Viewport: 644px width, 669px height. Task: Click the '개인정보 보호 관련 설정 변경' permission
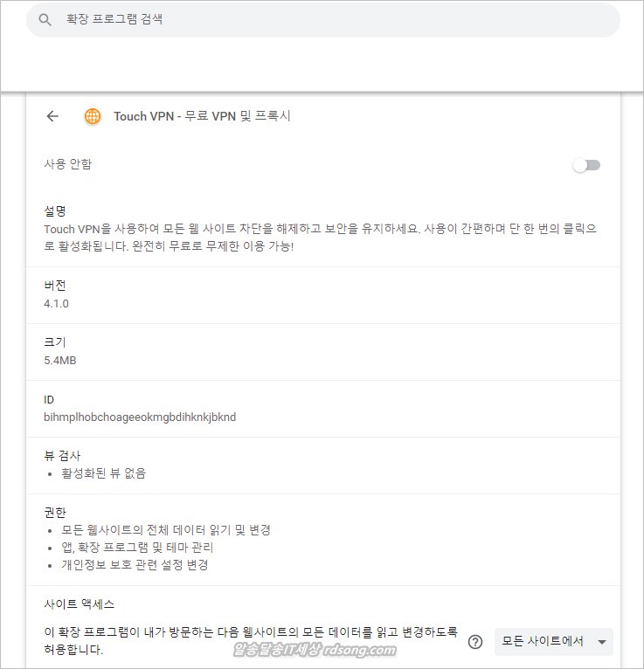pos(135,565)
